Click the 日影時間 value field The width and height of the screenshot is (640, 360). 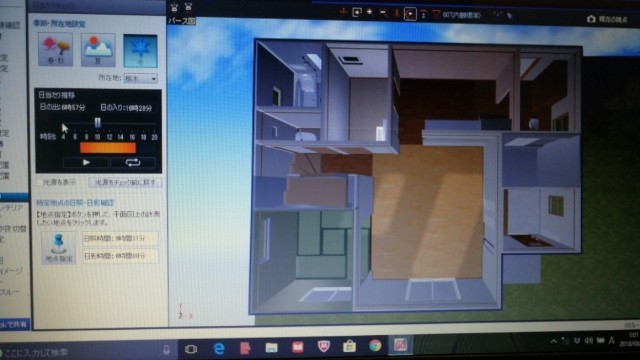120,256
